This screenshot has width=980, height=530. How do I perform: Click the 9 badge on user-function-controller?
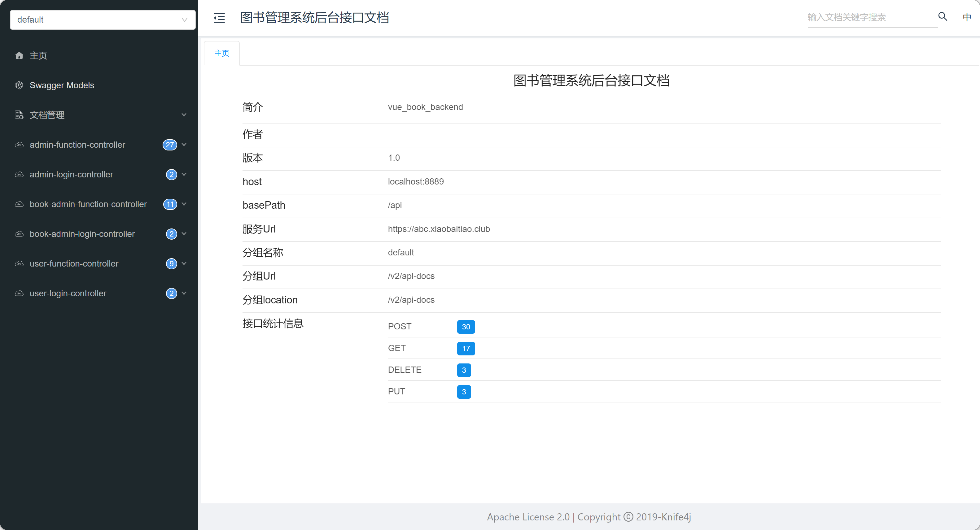click(x=172, y=263)
